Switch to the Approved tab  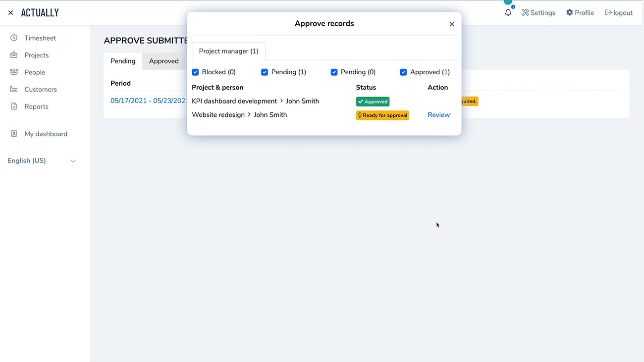(x=163, y=61)
